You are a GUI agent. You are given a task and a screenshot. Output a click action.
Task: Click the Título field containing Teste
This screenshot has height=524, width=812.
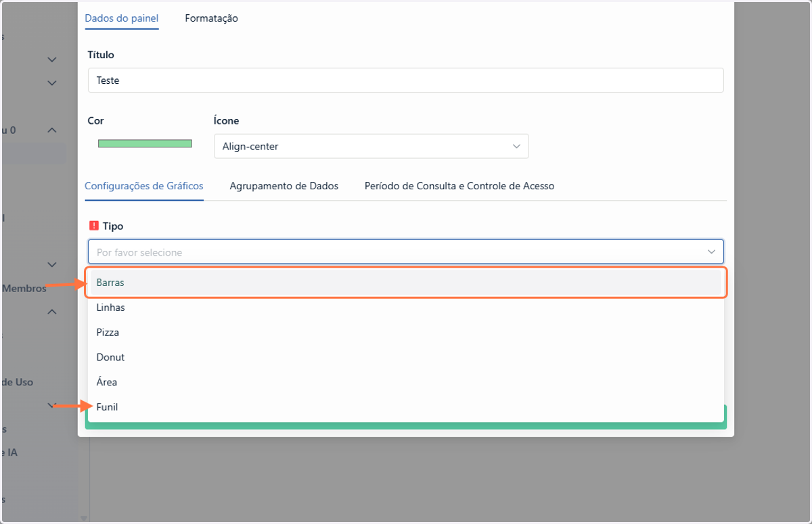405,80
